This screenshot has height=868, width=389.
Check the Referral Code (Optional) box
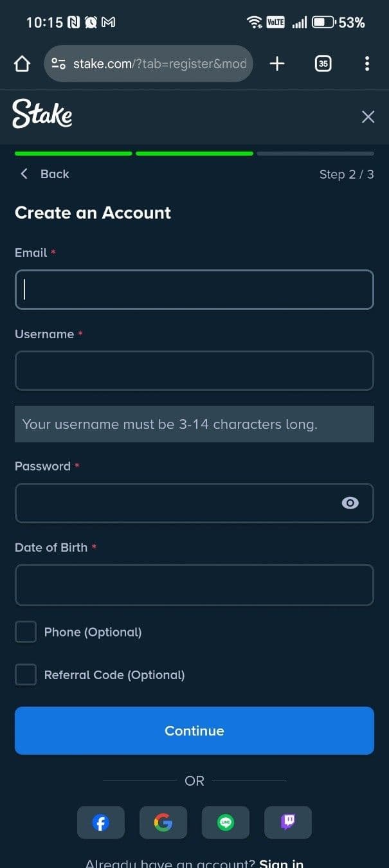click(26, 674)
